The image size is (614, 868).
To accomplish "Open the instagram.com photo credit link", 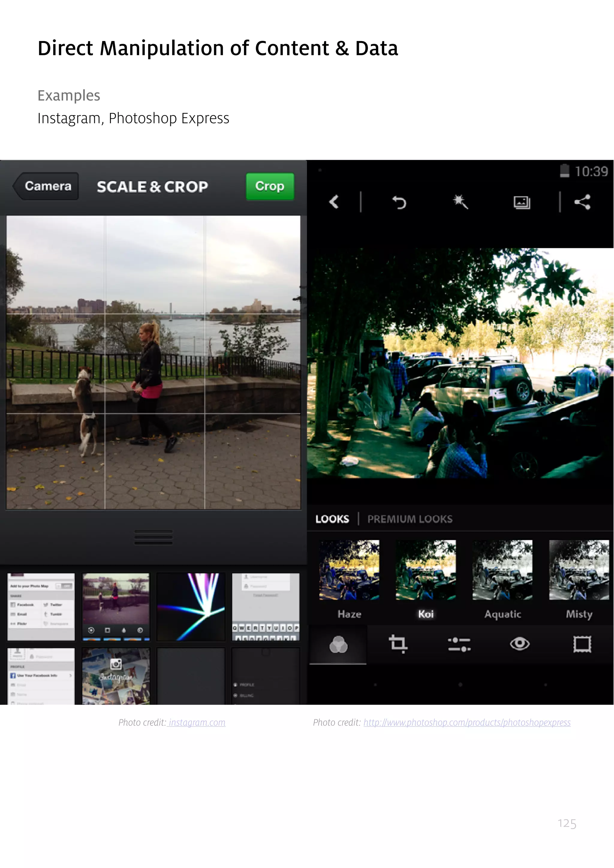I will point(197,723).
